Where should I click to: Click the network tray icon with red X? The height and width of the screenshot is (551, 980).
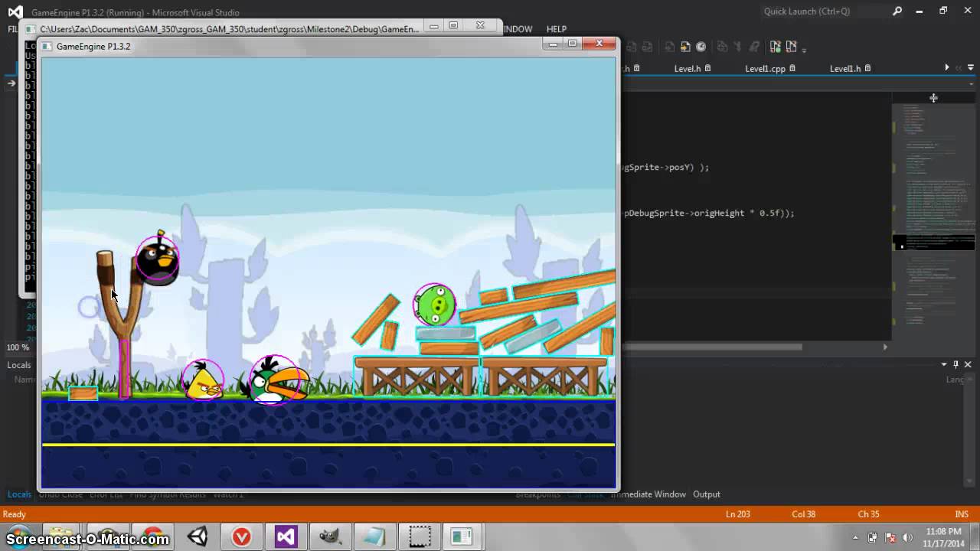[x=890, y=537]
